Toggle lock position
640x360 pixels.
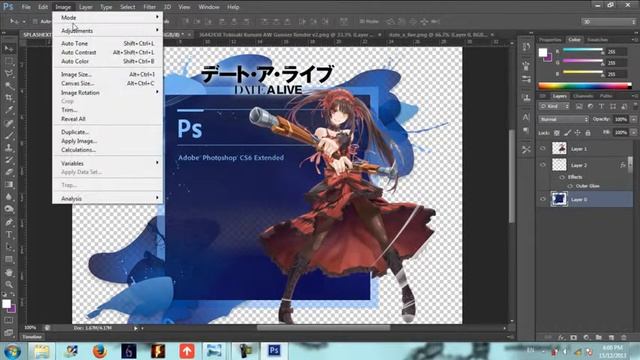point(578,133)
